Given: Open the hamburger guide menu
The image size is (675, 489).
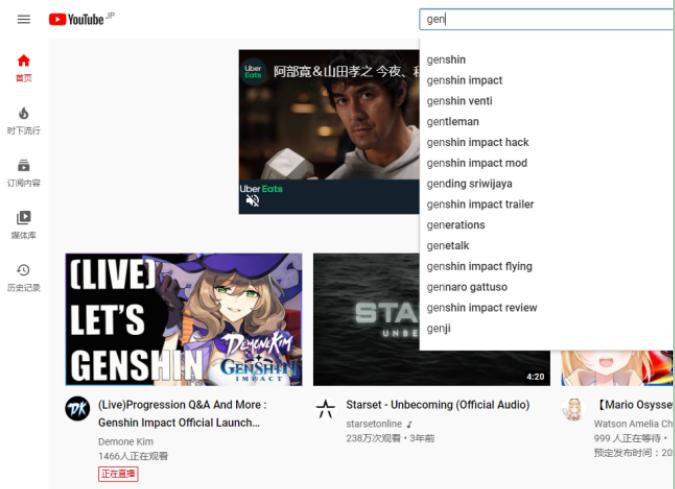Looking at the screenshot, I should click(23, 19).
